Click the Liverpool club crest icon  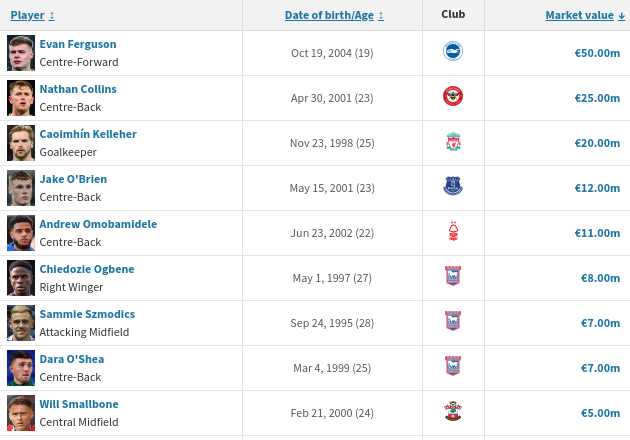(x=453, y=142)
